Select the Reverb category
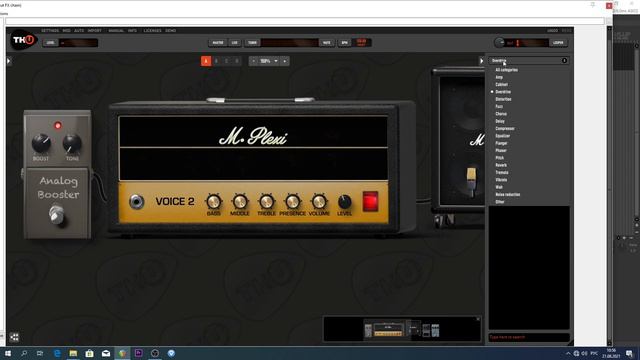640x360 pixels. pyautogui.click(x=501, y=165)
